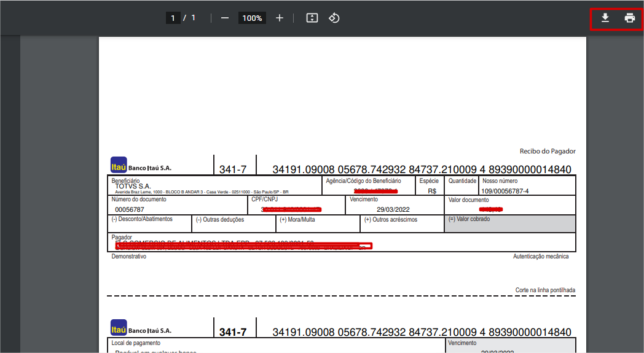644x353 pixels.
Task: Download the PDF boleto
Action: [x=605, y=18]
